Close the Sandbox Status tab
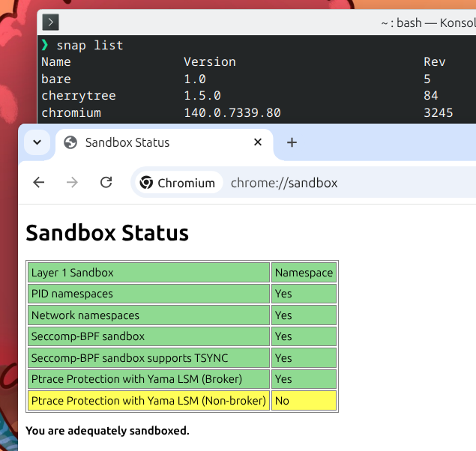The width and height of the screenshot is (476, 451). tap(258, 142)
